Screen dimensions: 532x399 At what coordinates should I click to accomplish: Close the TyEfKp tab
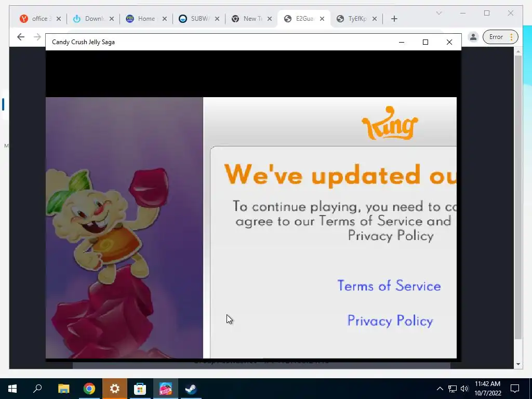pos(375,19)
